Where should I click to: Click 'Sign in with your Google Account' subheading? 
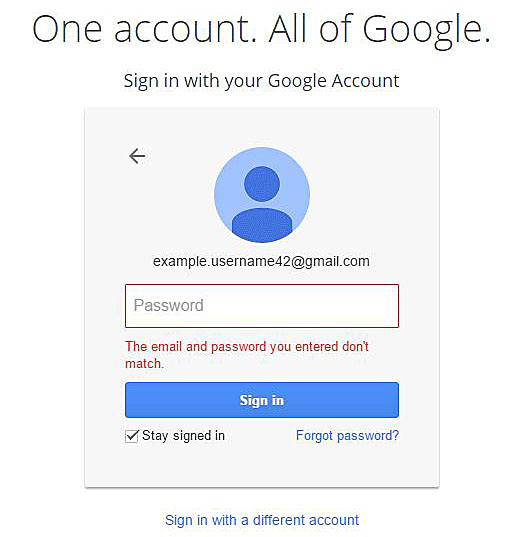[x=261, y=82]
